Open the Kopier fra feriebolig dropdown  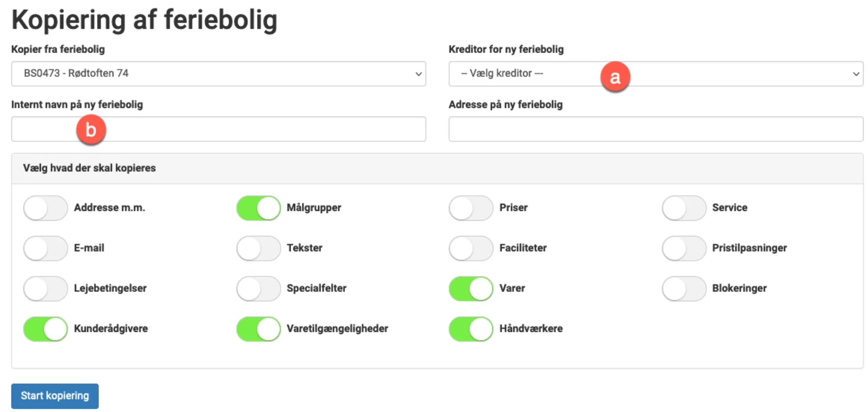[218, 73]
